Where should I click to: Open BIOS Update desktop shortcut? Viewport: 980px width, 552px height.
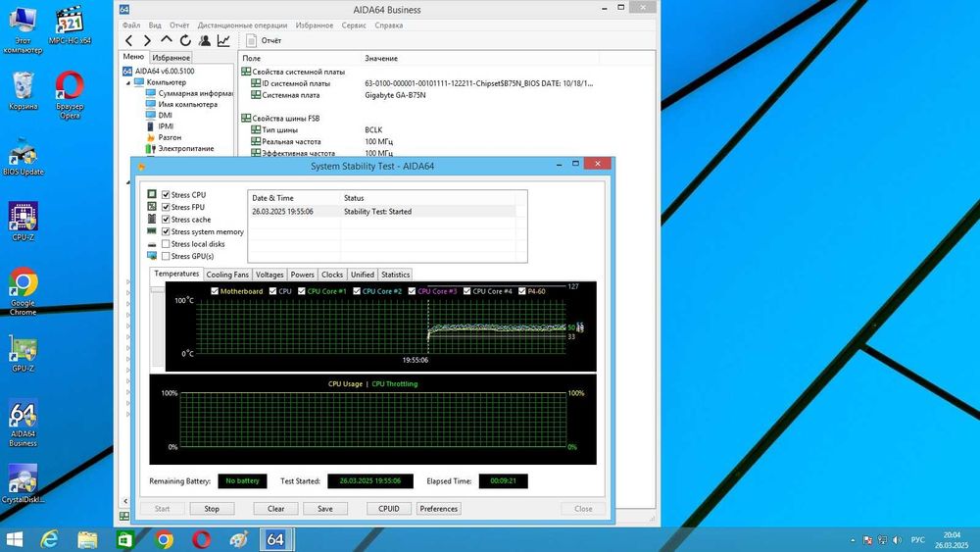pos(24,156)
